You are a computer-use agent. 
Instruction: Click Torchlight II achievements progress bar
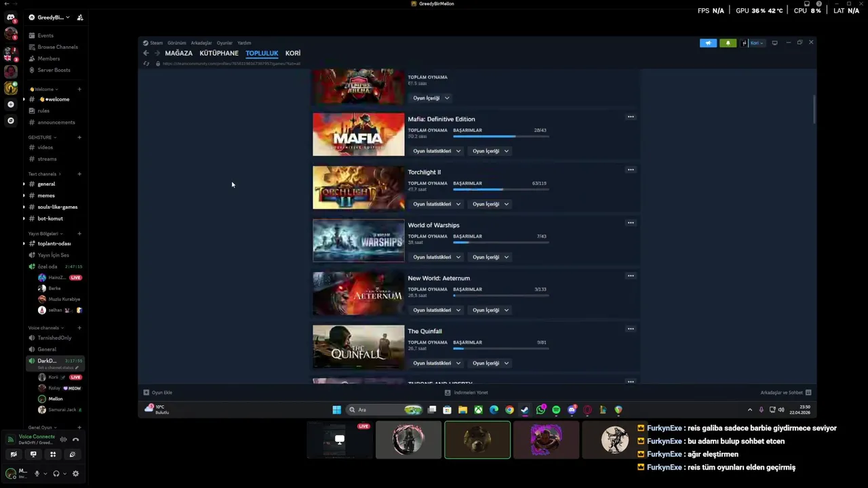click(501, 189)
